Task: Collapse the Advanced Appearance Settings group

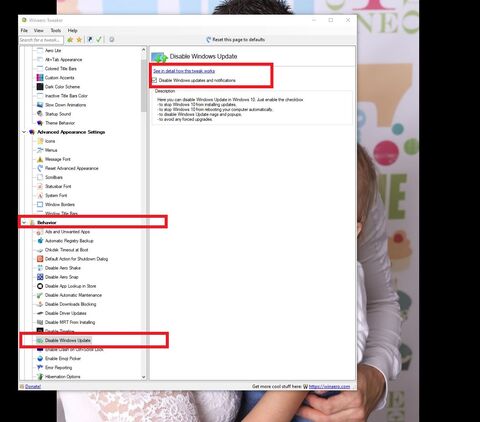Action: [24, 132]
